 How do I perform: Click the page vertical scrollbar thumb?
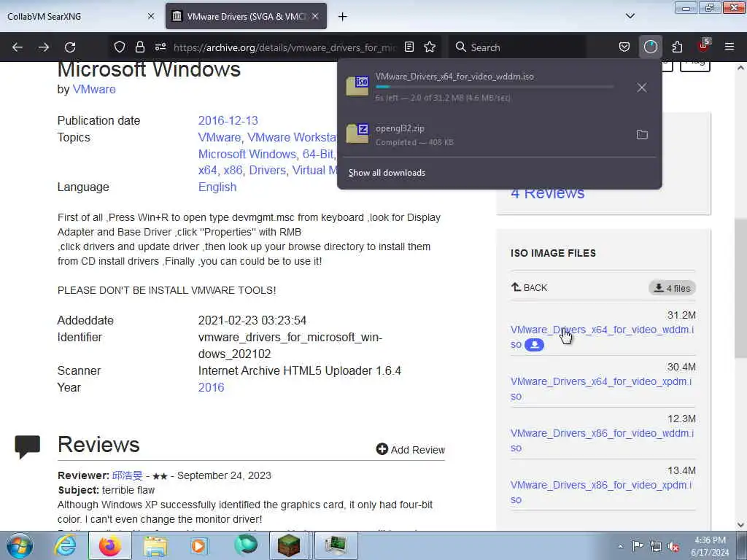pos(741,287)
